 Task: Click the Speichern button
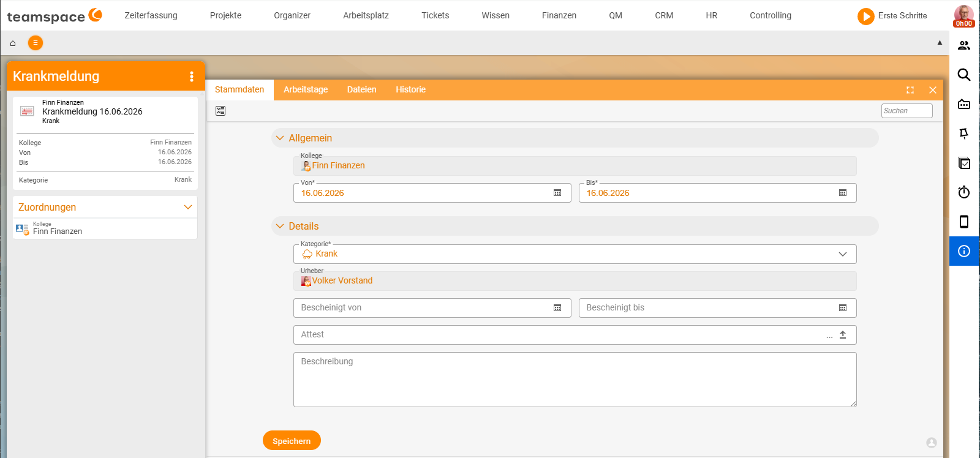click(292, 440)
